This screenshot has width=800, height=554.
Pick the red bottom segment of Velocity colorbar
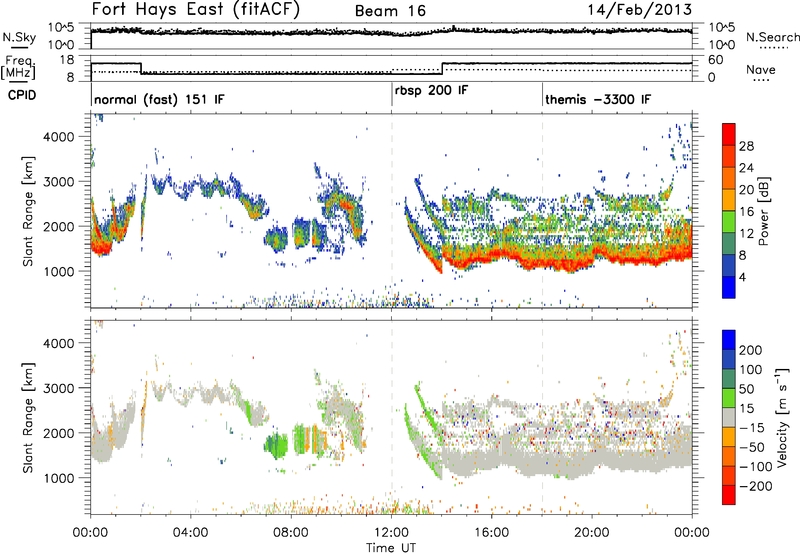coord(729,495)
